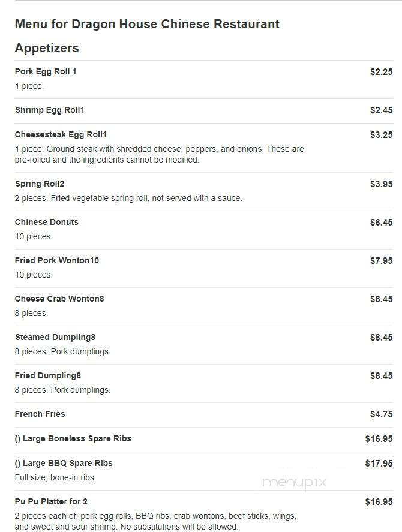Click the menupix watermark logo
Image resolution: width=402 pixels, height=532 pixels.
click(x=295, y=482)
